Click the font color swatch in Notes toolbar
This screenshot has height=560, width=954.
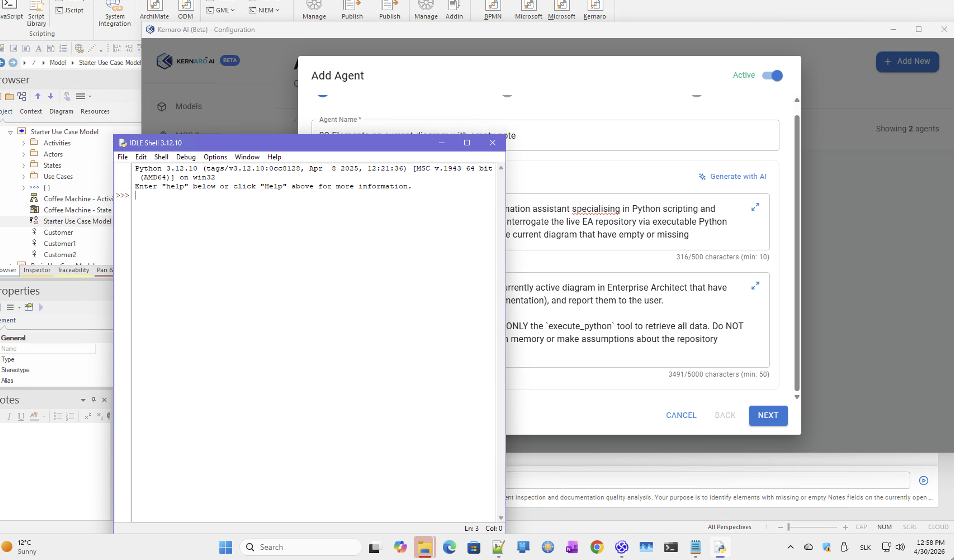click(34, 416)
